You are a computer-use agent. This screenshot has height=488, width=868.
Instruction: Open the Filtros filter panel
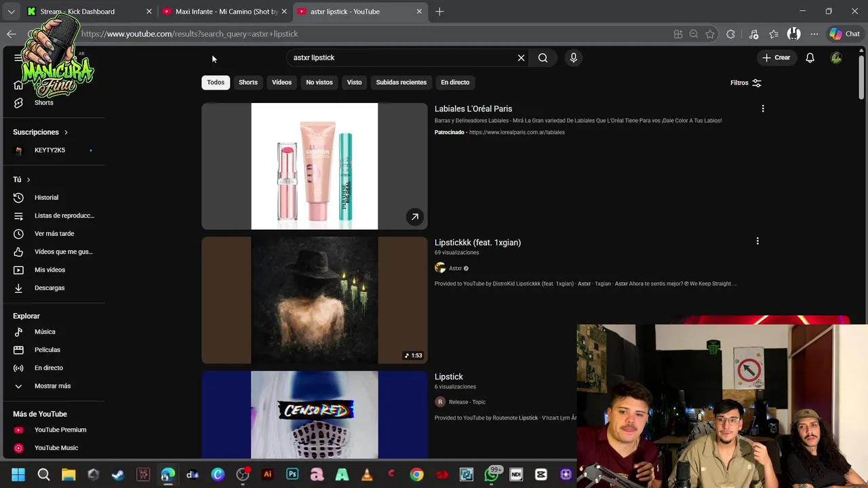click(x=746, y=83)
